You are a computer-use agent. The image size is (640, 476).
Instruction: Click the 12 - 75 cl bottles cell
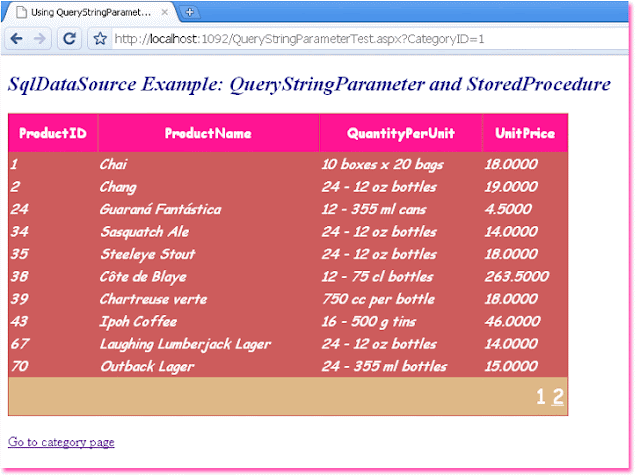tap(401, 276)
